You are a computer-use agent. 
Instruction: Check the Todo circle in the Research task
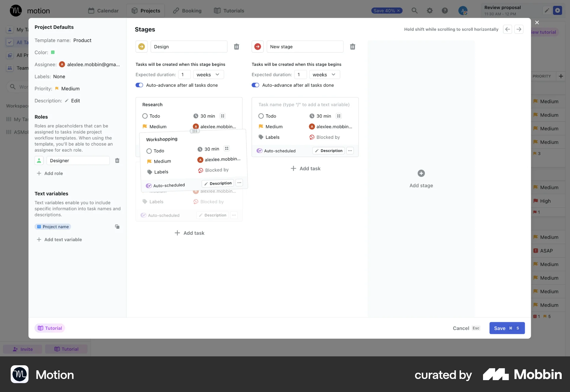tap(145, 116)
